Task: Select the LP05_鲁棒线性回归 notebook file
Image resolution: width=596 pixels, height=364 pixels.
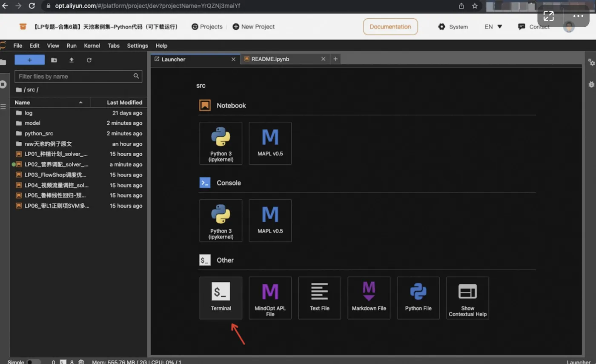Action: click(x=78, y=195)
